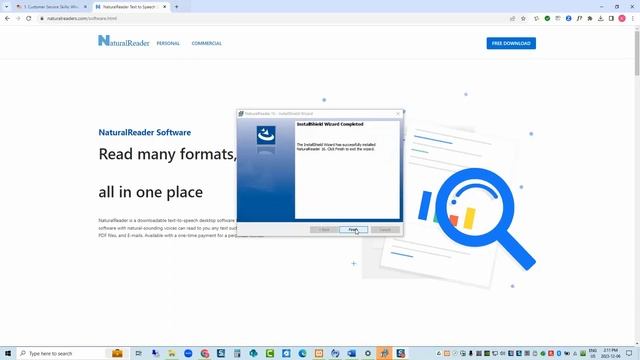Image resolution: width=640 pixels, height=360 pixels.
Task: Open the Word icon on the taskbar
Action: 351,353
